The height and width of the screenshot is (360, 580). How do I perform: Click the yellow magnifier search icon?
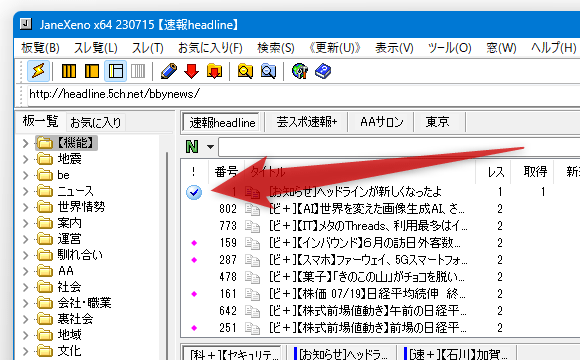point(245,71)
